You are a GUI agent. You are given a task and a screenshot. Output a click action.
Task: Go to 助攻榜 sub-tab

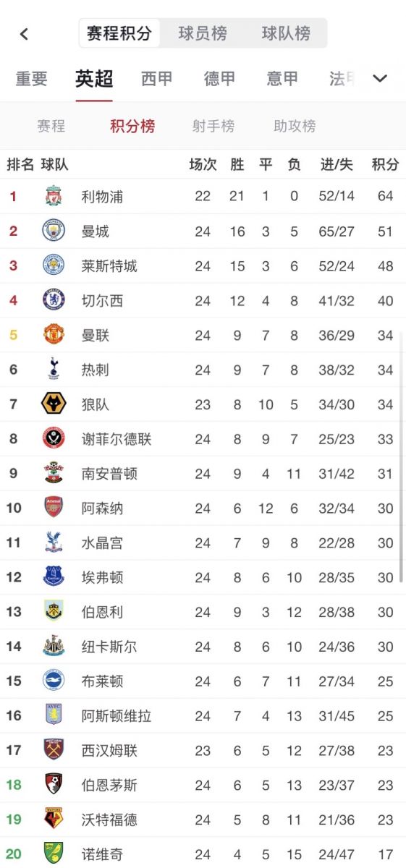click(295, 126)
